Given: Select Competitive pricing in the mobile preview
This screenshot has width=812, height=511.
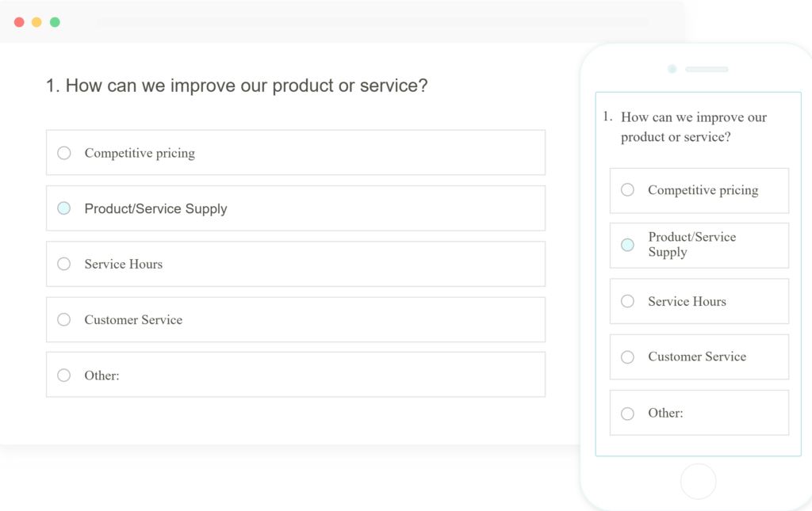Looking at the screenshot, I should point(627,190).
